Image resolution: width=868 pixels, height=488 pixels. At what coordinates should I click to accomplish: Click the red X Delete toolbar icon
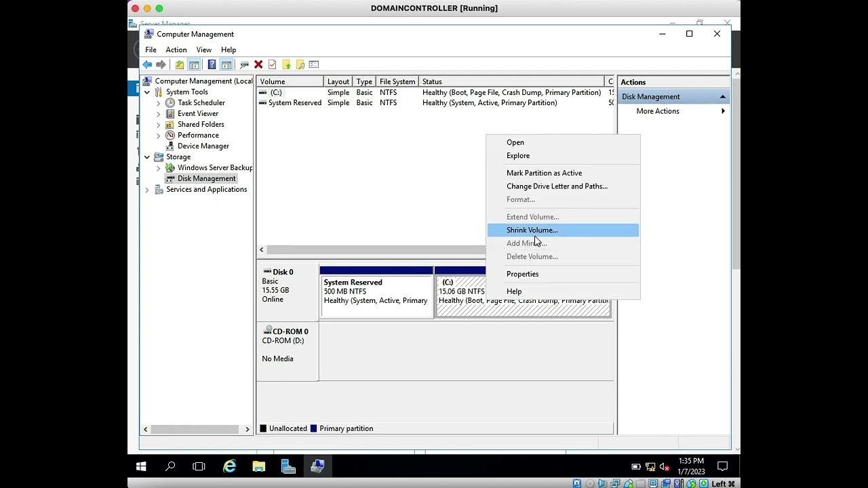[258, 64]
